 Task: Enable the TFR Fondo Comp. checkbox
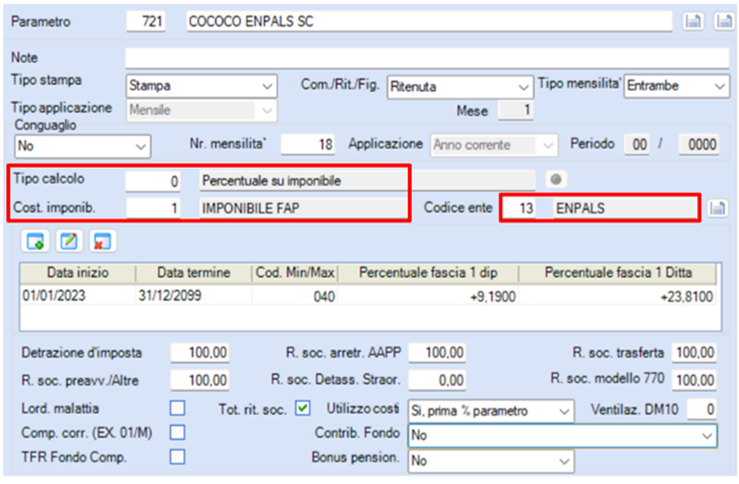[178, 457]
